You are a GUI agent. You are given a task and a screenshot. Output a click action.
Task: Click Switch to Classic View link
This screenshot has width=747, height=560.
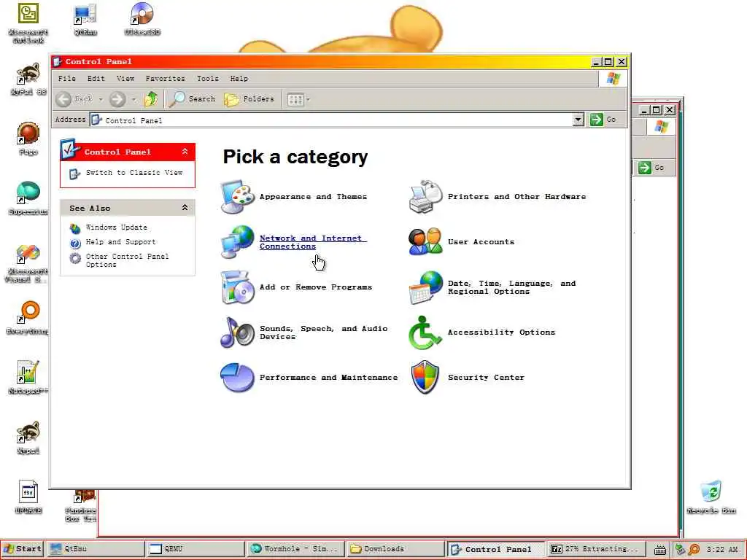point(134,172)
